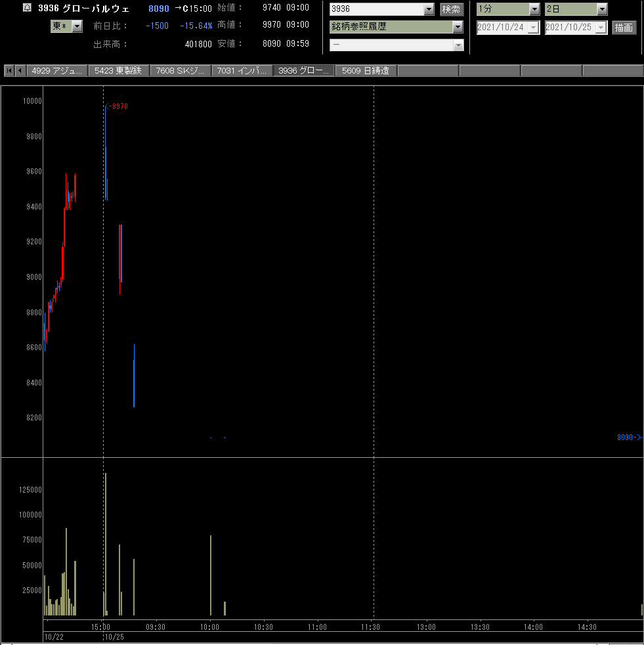Expand the 1分 interval dropdown

coord(534,9)
